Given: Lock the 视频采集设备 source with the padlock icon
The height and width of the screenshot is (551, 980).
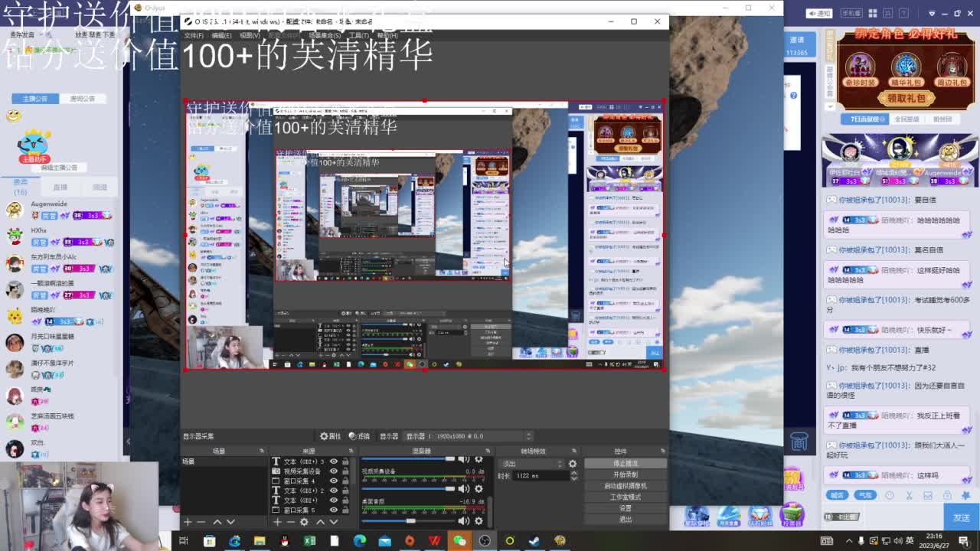Looking at the screenshot, I should click(x=346, y=471).
